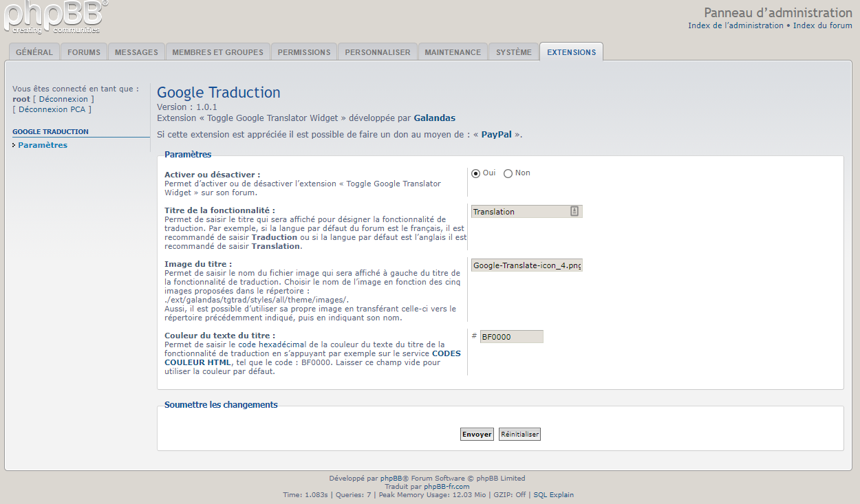Select Paramètres in the sidebar
The height and width of the screenshot is (504, 860).
click(x=43, y=145)
